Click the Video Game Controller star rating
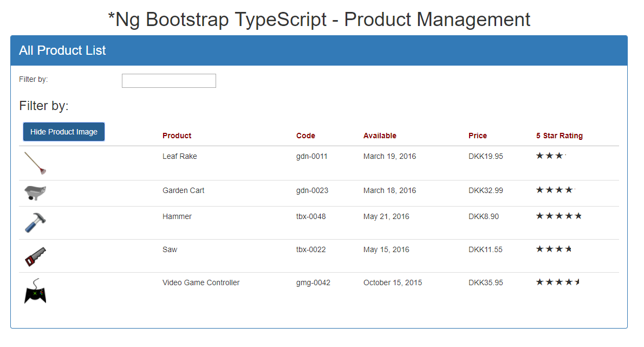 (x=558, y=282)
